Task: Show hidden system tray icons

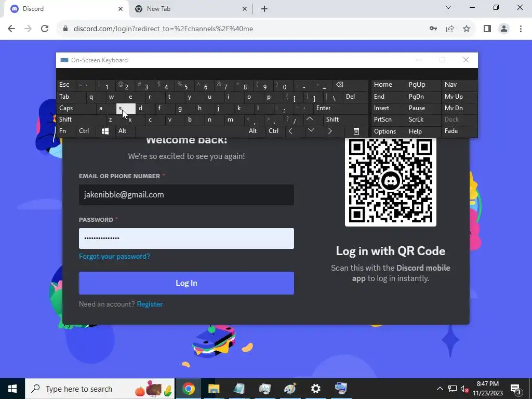Action: [x=440, y=389]
